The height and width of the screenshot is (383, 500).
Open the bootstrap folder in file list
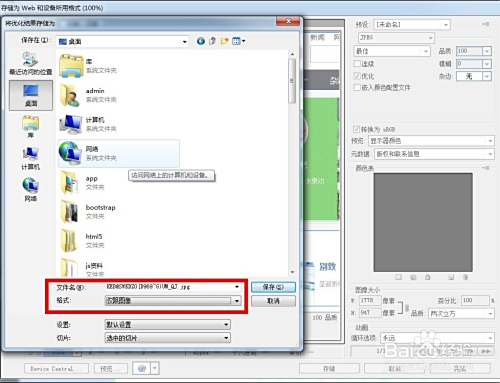tap(88, 211)
